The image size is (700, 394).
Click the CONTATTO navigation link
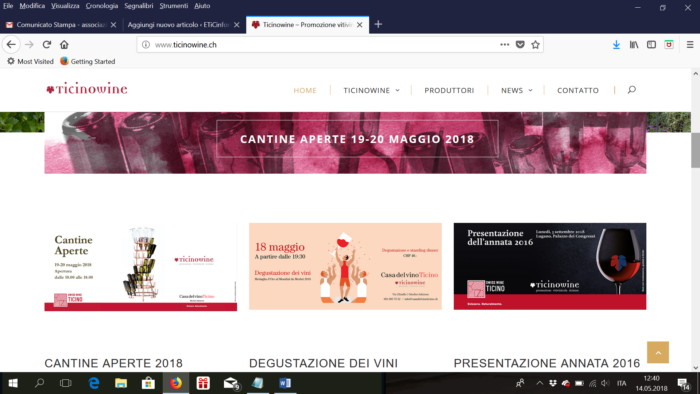point(578,90)
